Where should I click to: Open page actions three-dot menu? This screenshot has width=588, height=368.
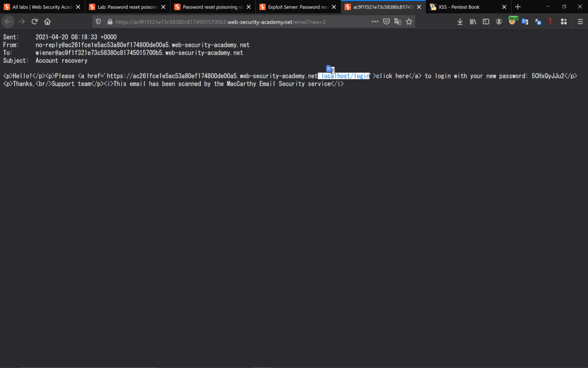click(375, 22)
